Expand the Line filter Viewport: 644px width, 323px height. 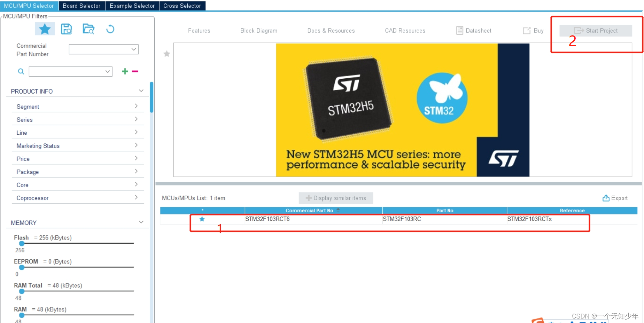coord(136,132)
